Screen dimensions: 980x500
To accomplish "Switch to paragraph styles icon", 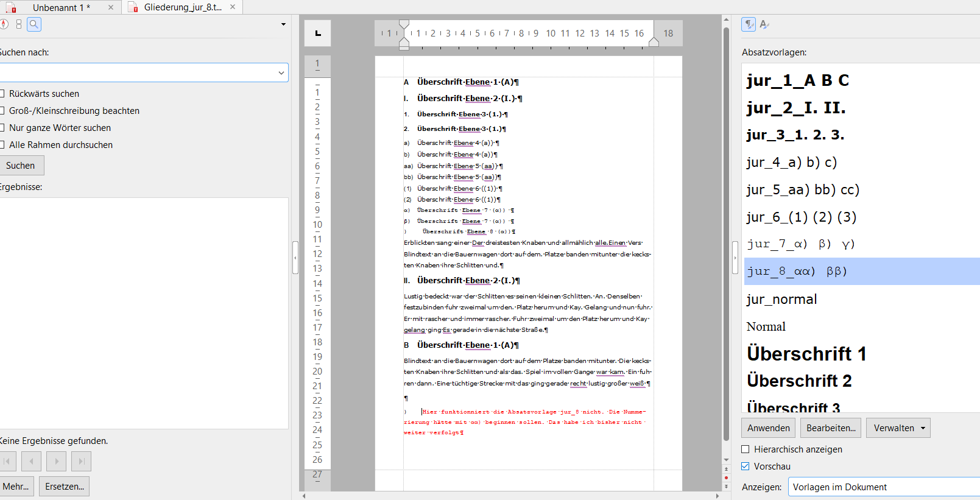I will pos(749,24).
